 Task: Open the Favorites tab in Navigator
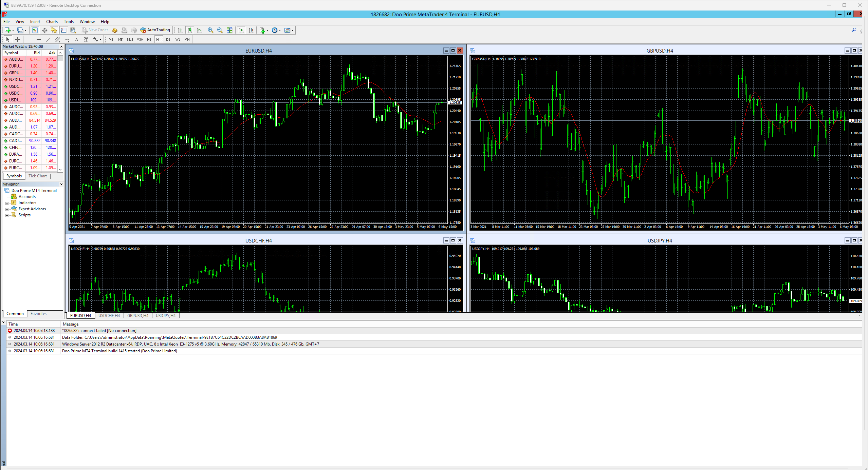[38, 314]
